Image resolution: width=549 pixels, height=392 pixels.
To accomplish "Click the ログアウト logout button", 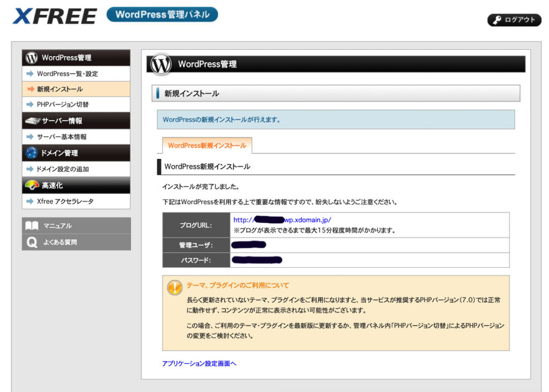I will 514,20.
